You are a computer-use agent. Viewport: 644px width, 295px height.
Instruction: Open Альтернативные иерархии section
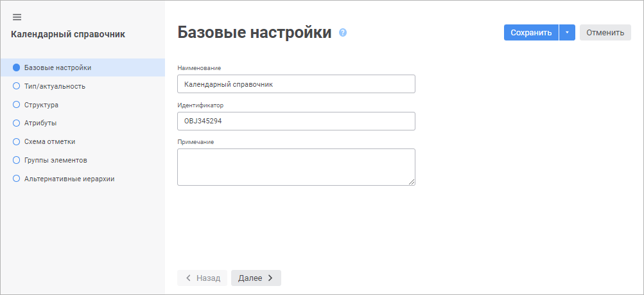[69, 179]
